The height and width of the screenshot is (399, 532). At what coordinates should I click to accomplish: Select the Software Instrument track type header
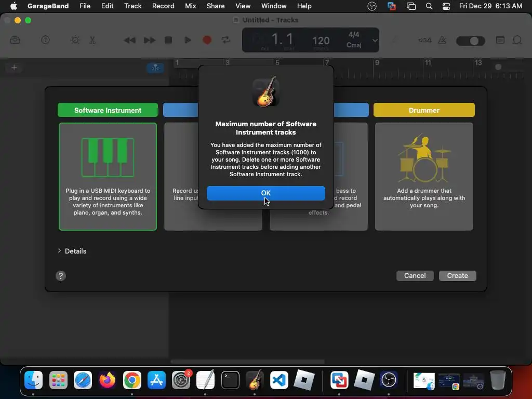click(x=108, y=110)
